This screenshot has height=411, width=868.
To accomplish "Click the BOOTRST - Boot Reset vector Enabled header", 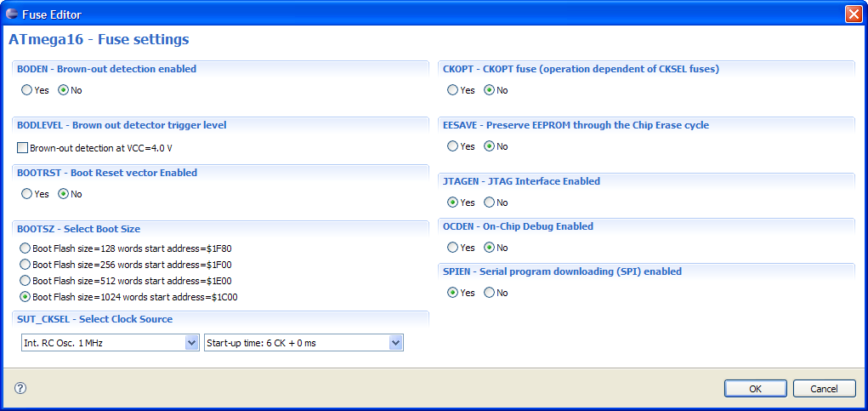I will coord(107,173).
